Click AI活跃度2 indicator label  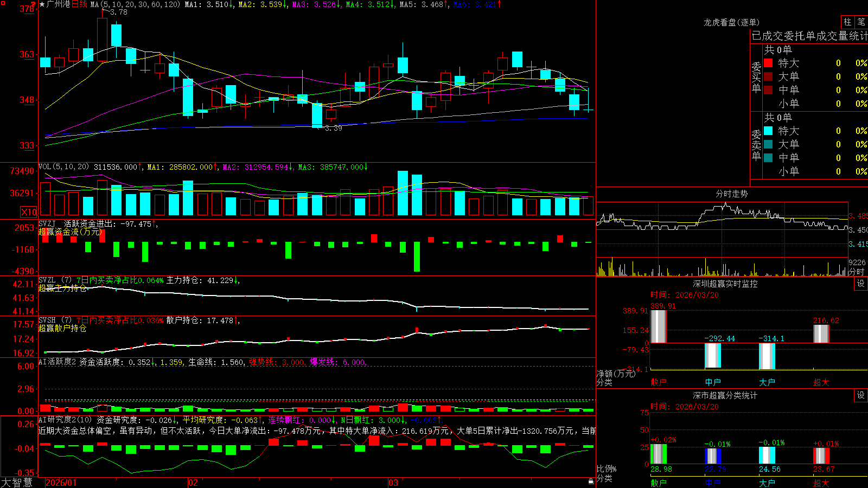(58, 362)
